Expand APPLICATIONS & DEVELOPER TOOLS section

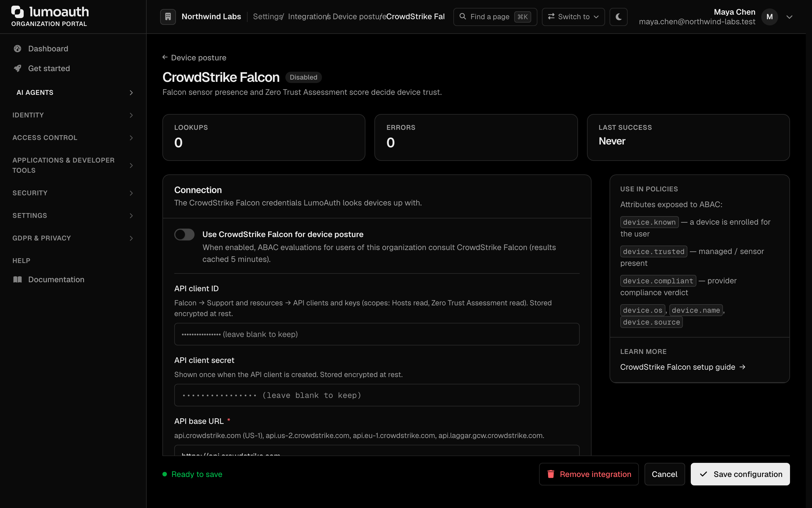coord(73,165)
